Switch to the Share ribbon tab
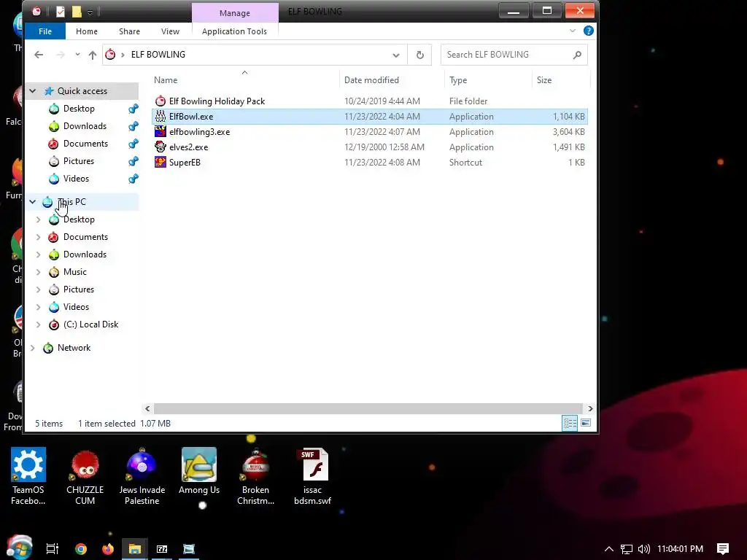Screen dimensions: 747x560 click(x=129, y=31)
